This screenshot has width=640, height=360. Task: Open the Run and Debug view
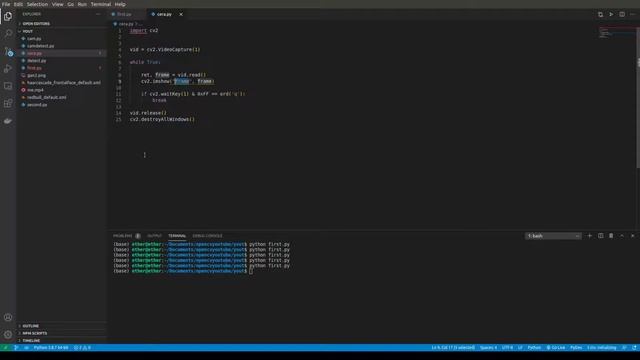click(x=8, y=69)
